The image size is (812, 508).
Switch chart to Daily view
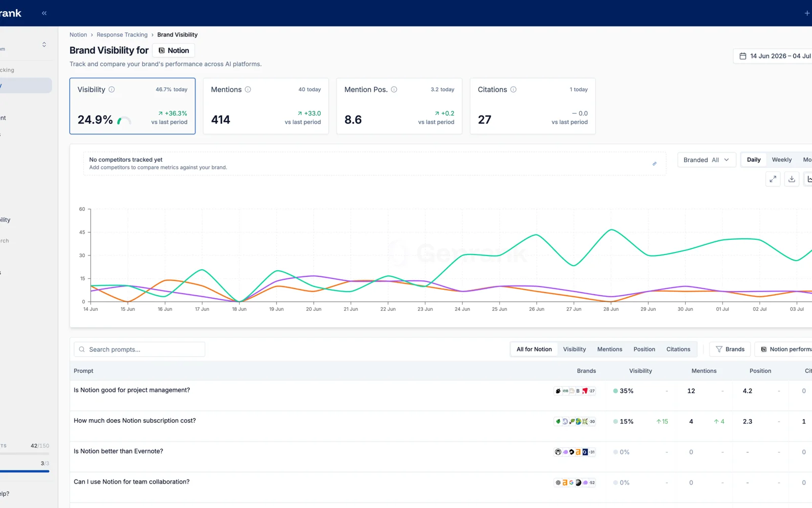[754, 160]
